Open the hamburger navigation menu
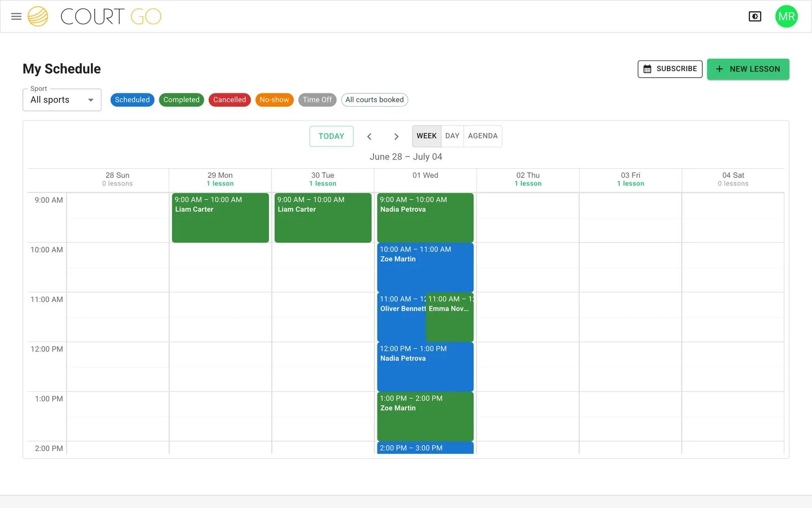Viewport: 812px width, 508px height. pos(16,16)
